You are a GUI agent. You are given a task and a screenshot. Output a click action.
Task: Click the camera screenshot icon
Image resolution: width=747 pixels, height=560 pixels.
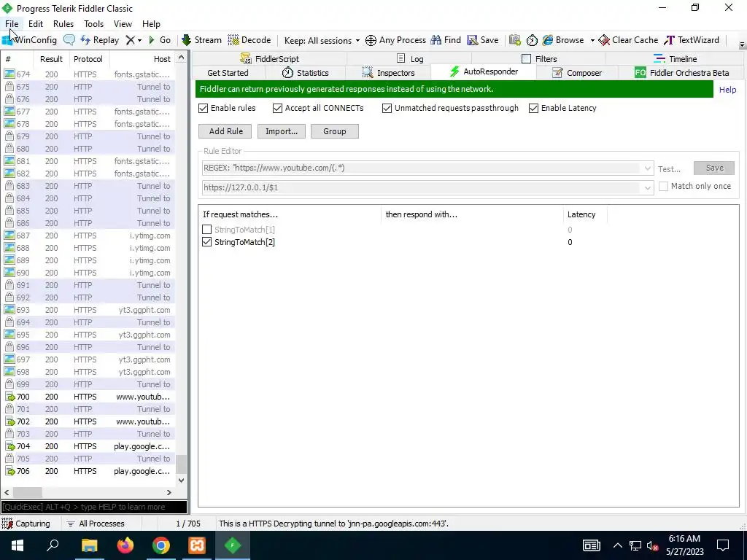(514, 40)
